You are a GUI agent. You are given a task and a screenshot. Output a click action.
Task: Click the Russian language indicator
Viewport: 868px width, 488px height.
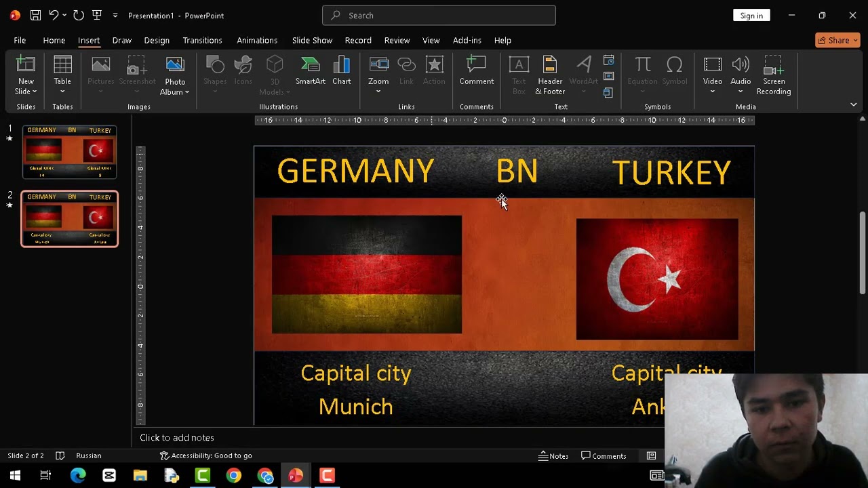(89, 455)
